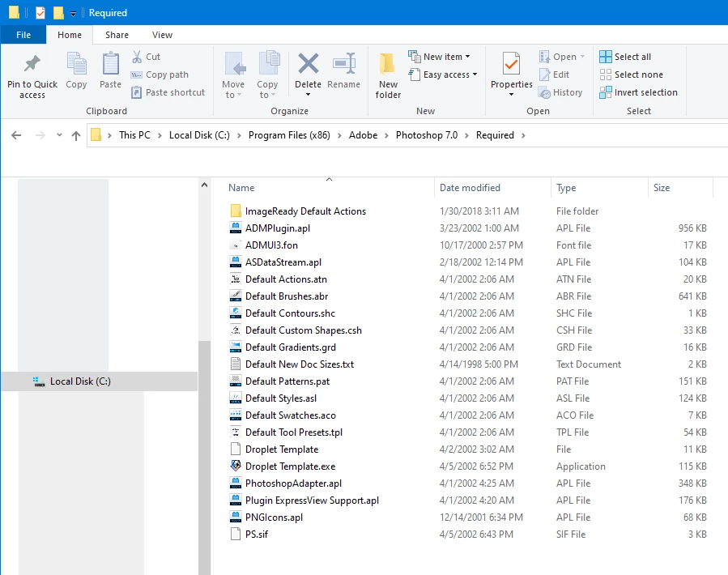Viewport: 728px width, 575px height.
Task: Expand the New item dropdown
Action: coord(467,57)
